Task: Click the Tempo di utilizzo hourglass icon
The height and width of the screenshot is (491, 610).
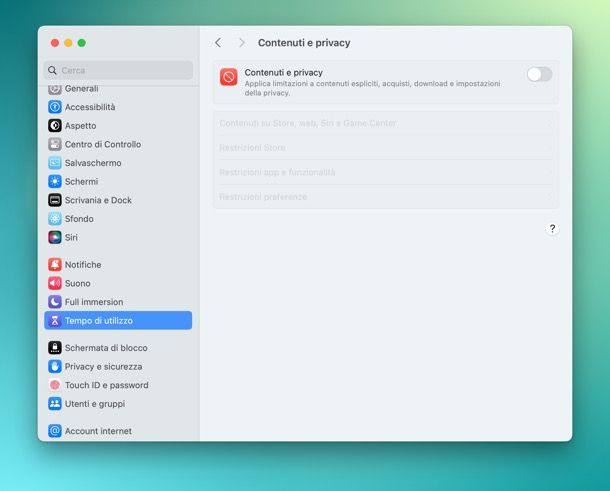Action: coord(55,321)
